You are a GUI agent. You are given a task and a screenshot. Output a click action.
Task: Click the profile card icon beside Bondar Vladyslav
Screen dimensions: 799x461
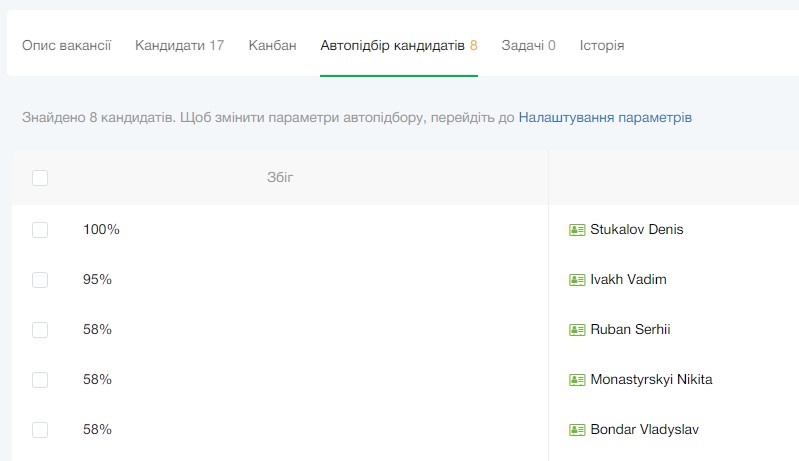point(577,430)
